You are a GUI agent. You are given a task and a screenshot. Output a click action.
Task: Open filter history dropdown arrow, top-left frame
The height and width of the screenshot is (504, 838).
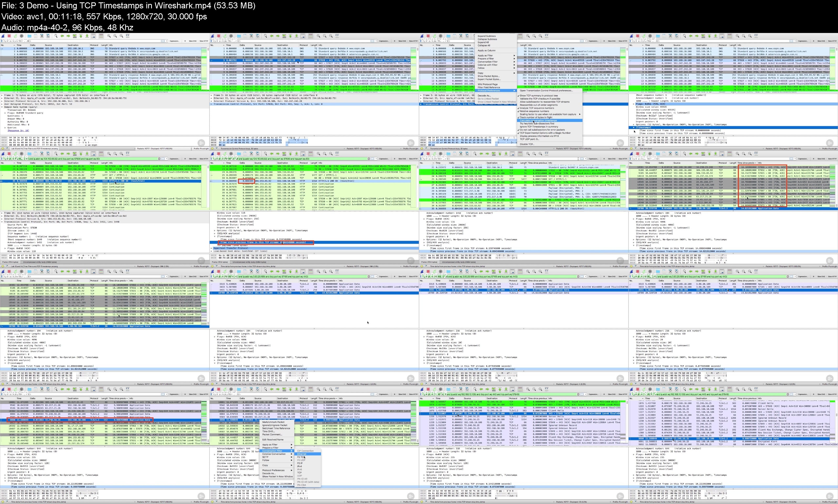[167, 41]
